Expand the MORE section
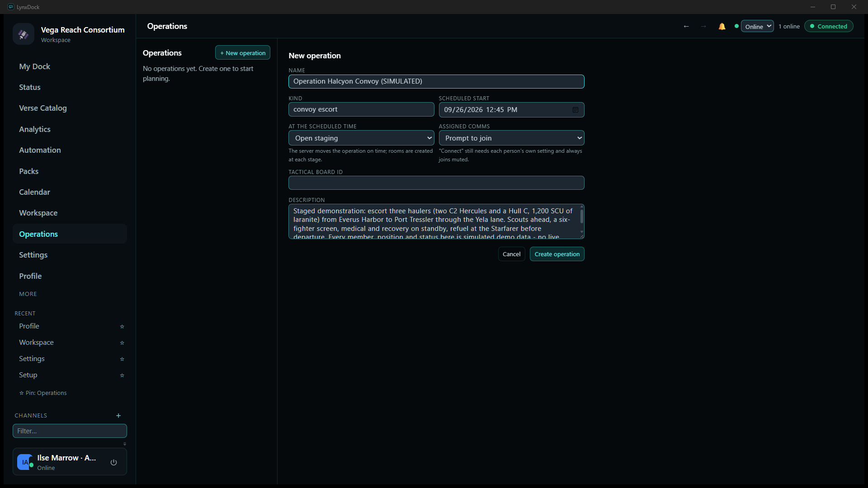 (x=28, y=294)
